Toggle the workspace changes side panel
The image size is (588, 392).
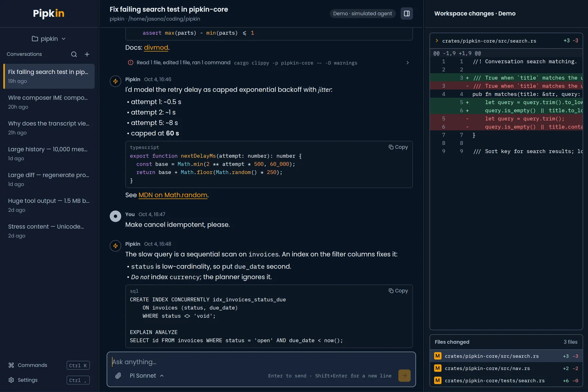click(x=407, y=14)
